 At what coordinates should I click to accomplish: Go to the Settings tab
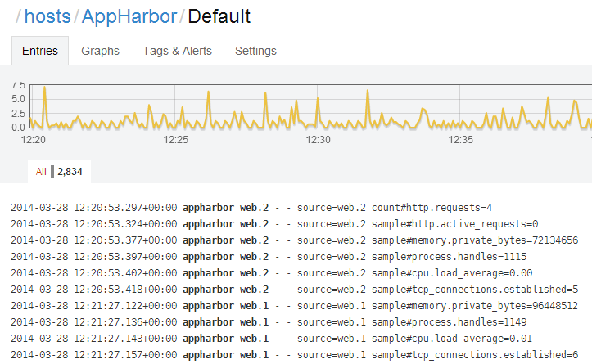coord(255,51)
